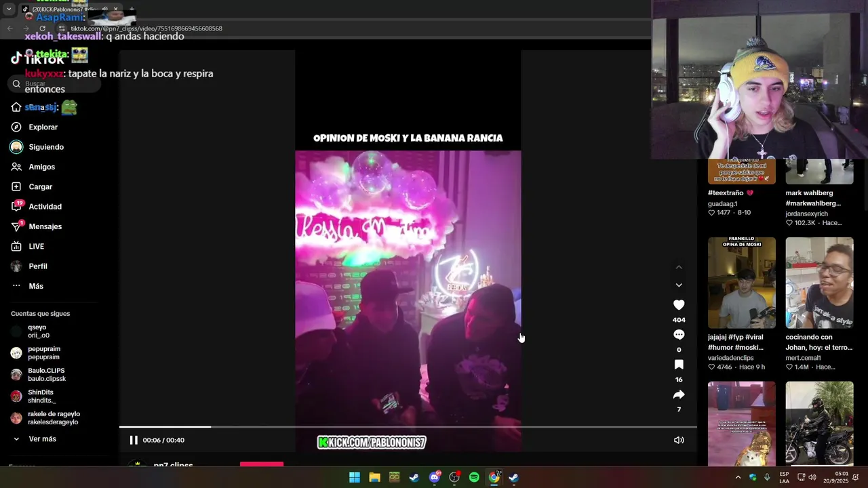Open the Frankillo opina de Moski thumbnail

741,283
